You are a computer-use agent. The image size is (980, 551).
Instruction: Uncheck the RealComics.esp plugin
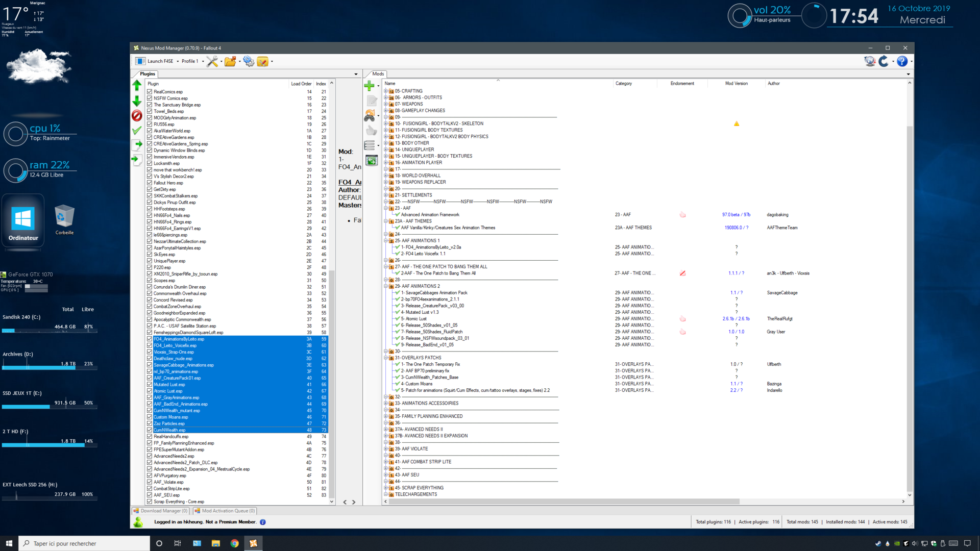(x=150, y=92)
